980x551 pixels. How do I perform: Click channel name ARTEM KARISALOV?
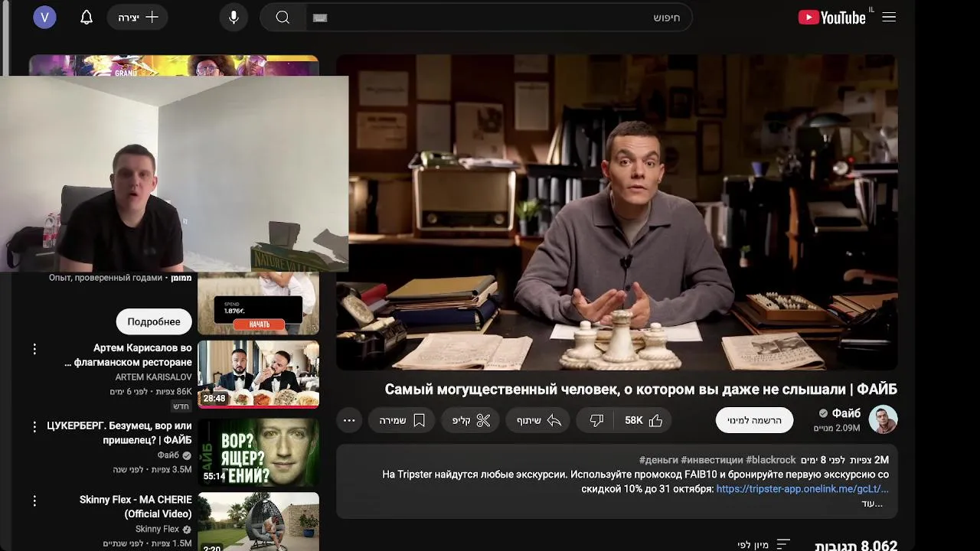tap(154, 377)
